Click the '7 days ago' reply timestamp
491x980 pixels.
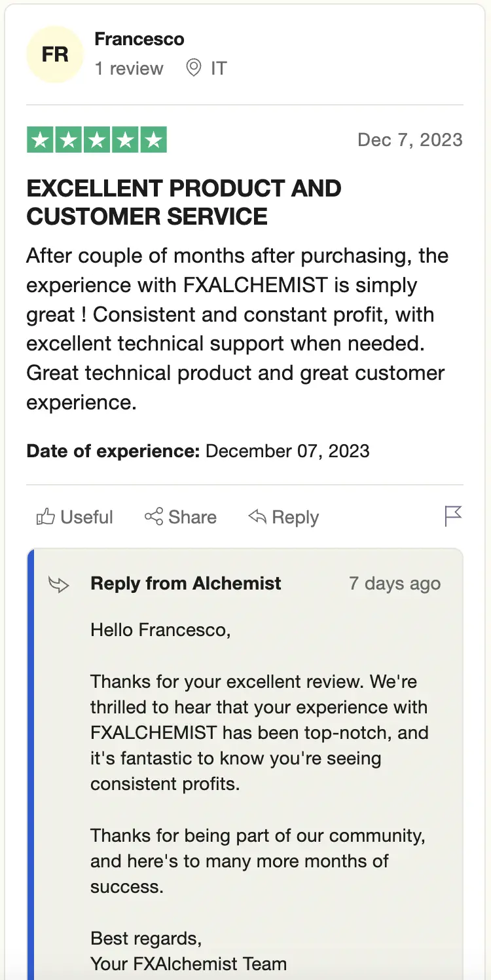pos(395,584)
